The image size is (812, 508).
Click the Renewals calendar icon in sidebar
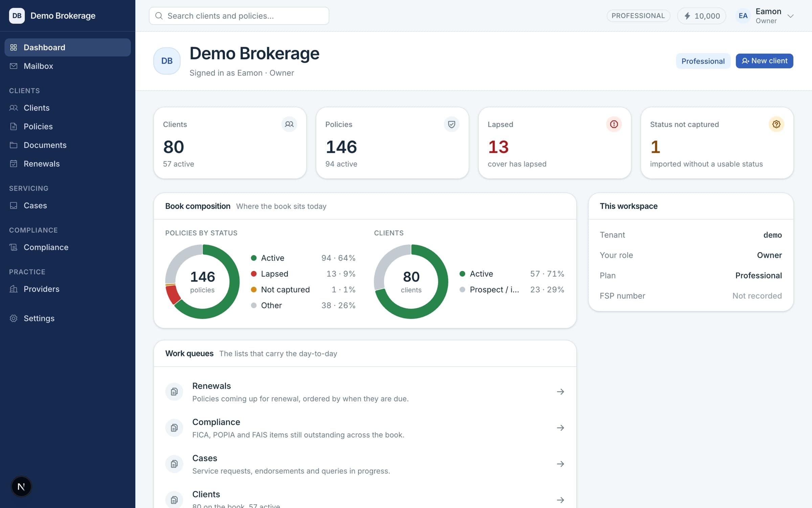(14, 164)
